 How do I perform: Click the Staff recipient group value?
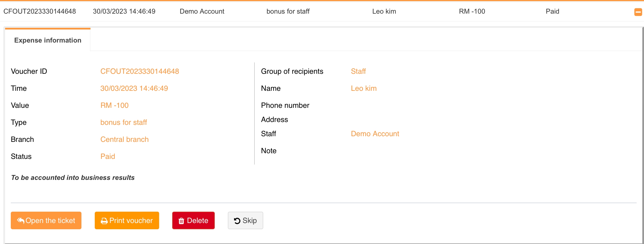358,71
